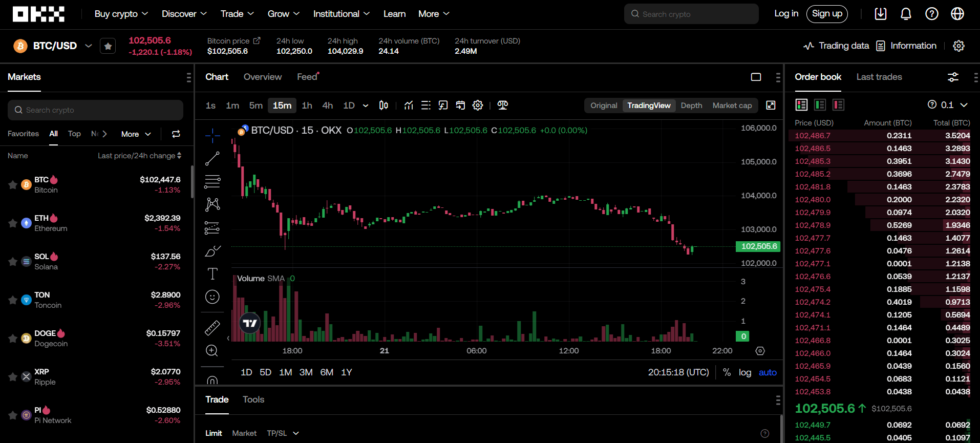
Task: Click the Markets panel search field
Action: point(95,110)
